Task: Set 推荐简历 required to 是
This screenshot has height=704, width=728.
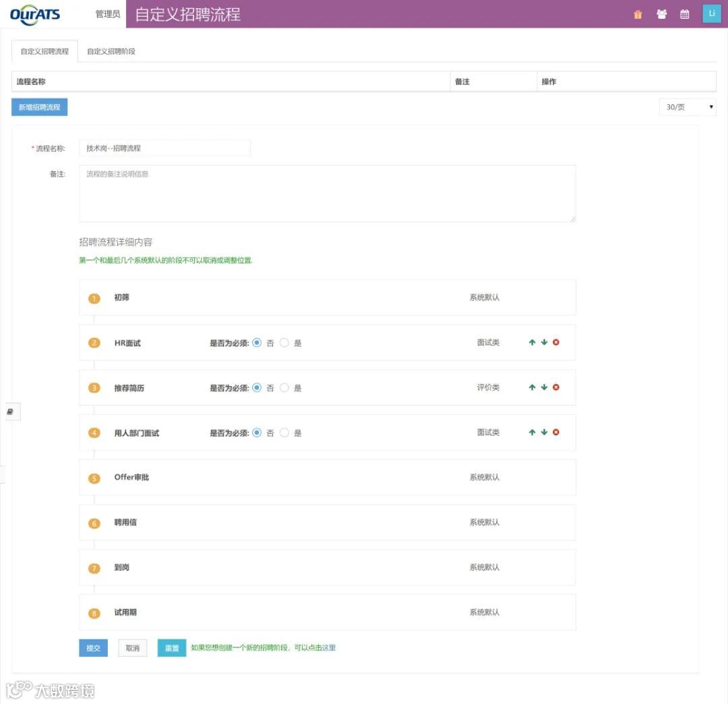Action: [284, 387]
